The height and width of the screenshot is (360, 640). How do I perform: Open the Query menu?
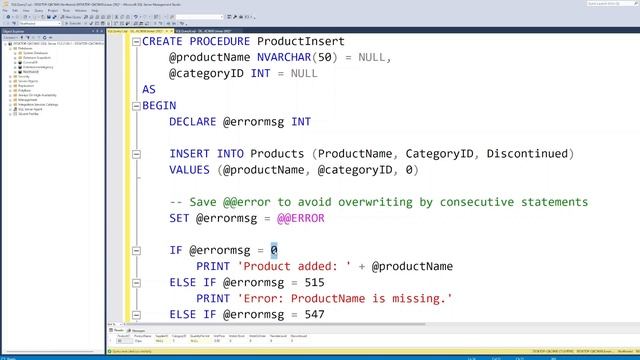[x=39, y=11]
